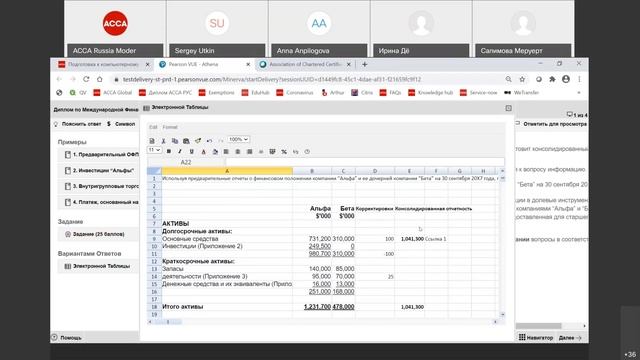The width and height of the screenshot is (640, 360).
Task: Toggle underline formatting
Action: pyautogui.click(x=191, y=151)
